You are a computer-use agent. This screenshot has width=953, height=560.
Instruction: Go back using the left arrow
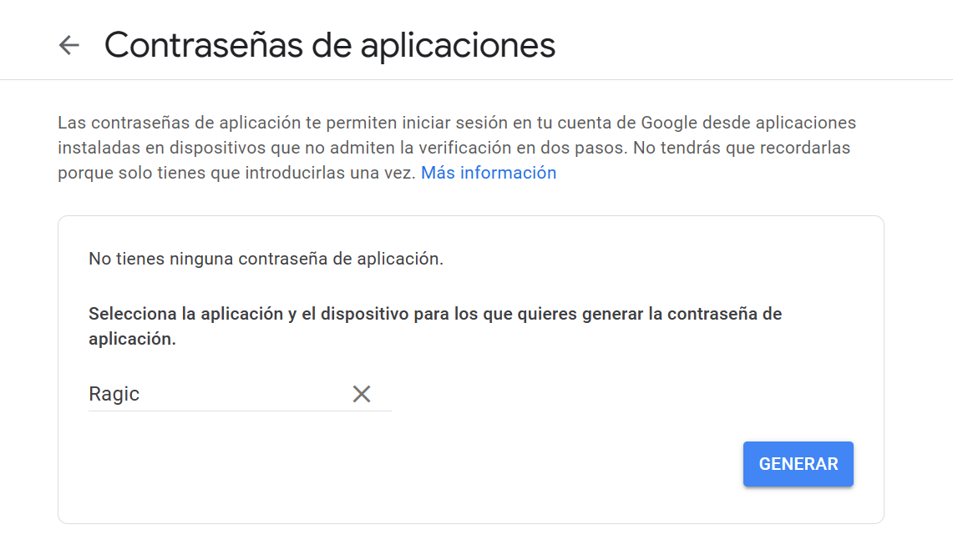68,45
